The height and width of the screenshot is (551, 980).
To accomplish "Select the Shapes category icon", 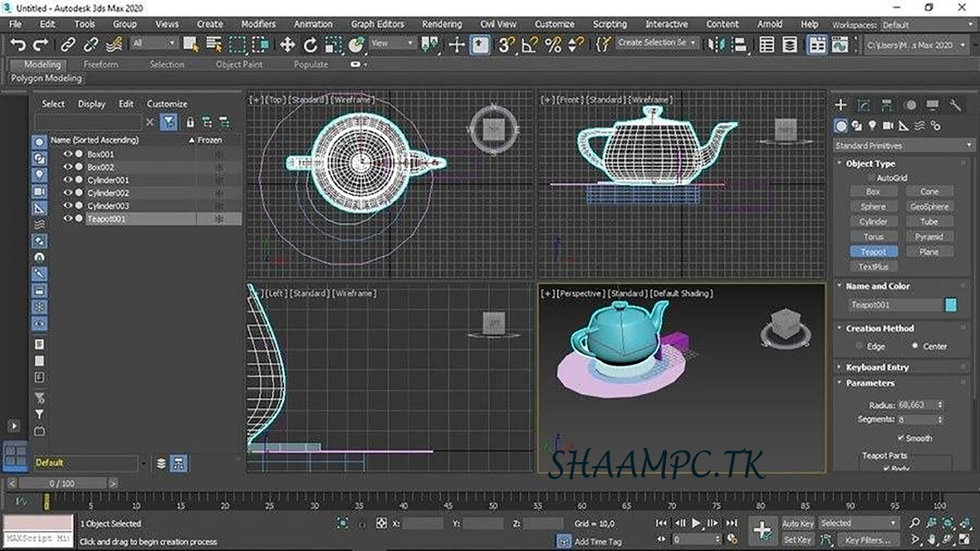I will pyautogui.click(x=856, y=126).
